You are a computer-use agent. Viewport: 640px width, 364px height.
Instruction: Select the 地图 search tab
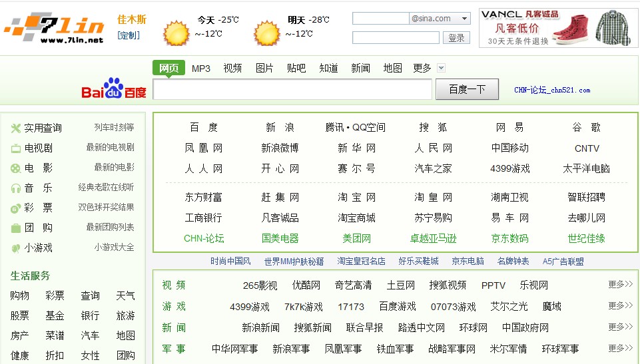click(393, 68)
